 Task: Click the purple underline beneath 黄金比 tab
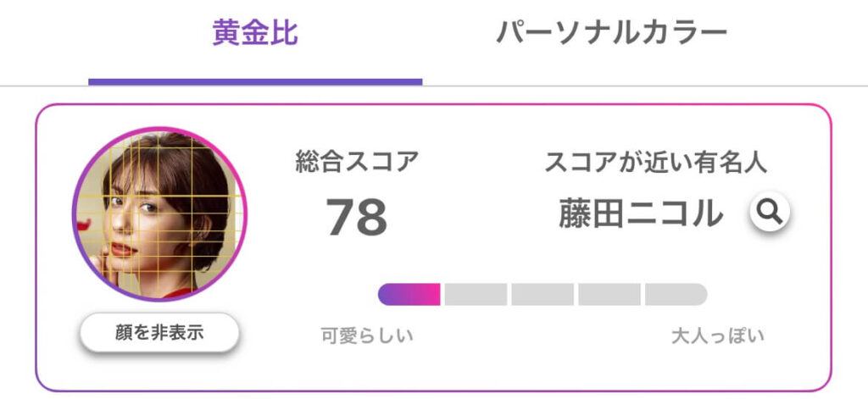point(255,82)
